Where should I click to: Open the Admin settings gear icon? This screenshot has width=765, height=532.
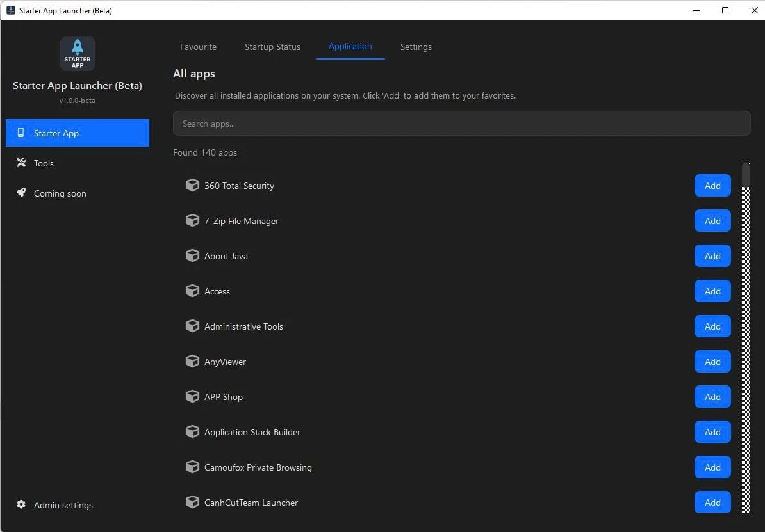pyautogui.click(x=21, y=505)
